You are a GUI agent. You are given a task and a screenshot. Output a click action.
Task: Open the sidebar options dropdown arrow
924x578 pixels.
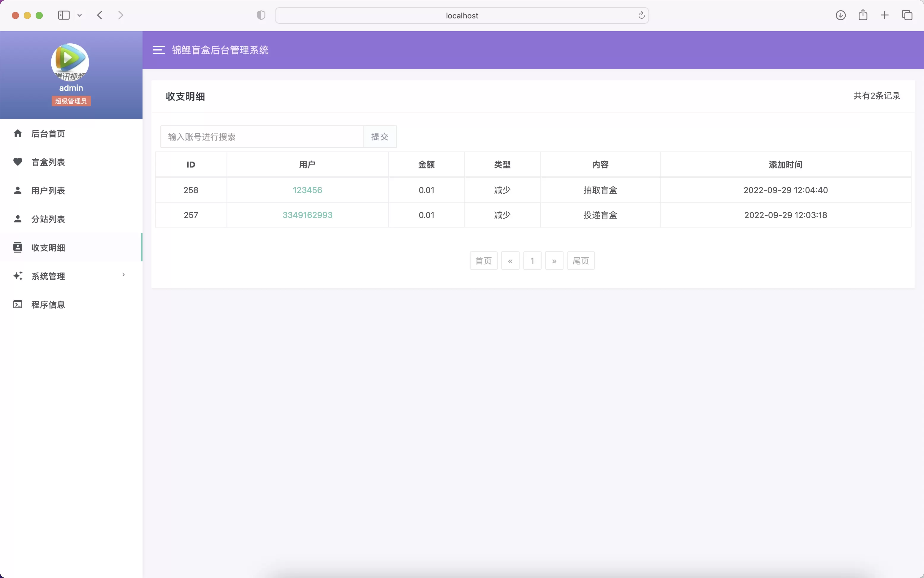click(80, 15)
